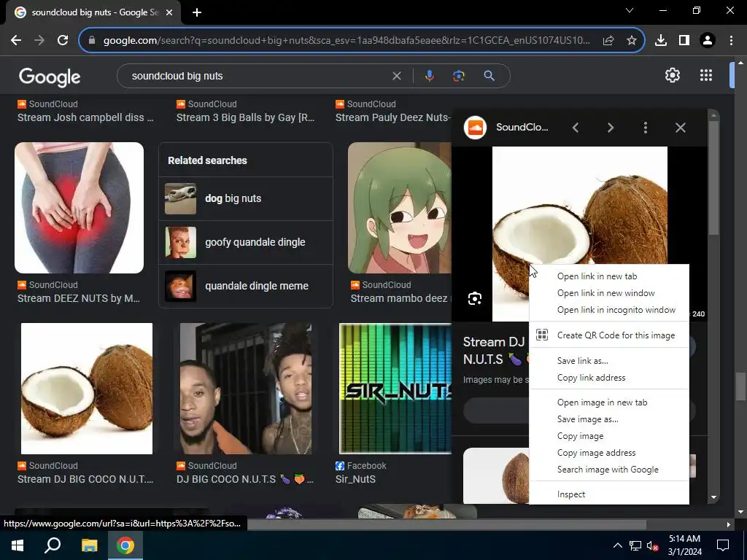Image resolution: width=747 pixels, height=560 pixels.
Task: Open the Windows Start menu
Action: tap(18, 545)
